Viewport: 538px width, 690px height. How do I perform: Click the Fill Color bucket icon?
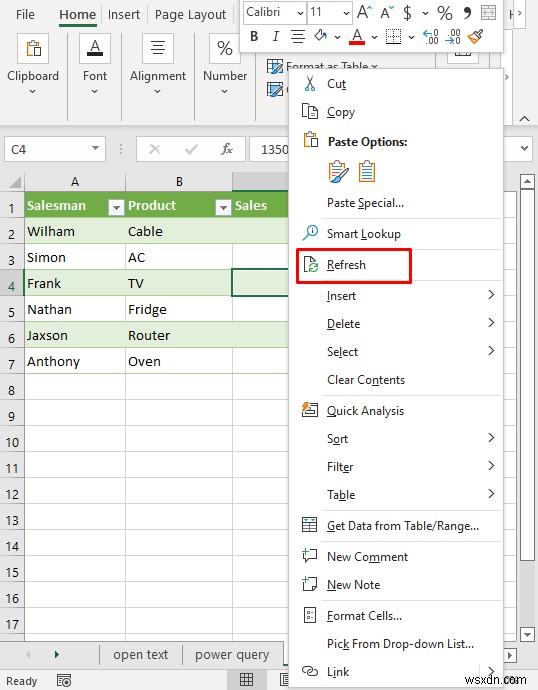tap(321, 37)
